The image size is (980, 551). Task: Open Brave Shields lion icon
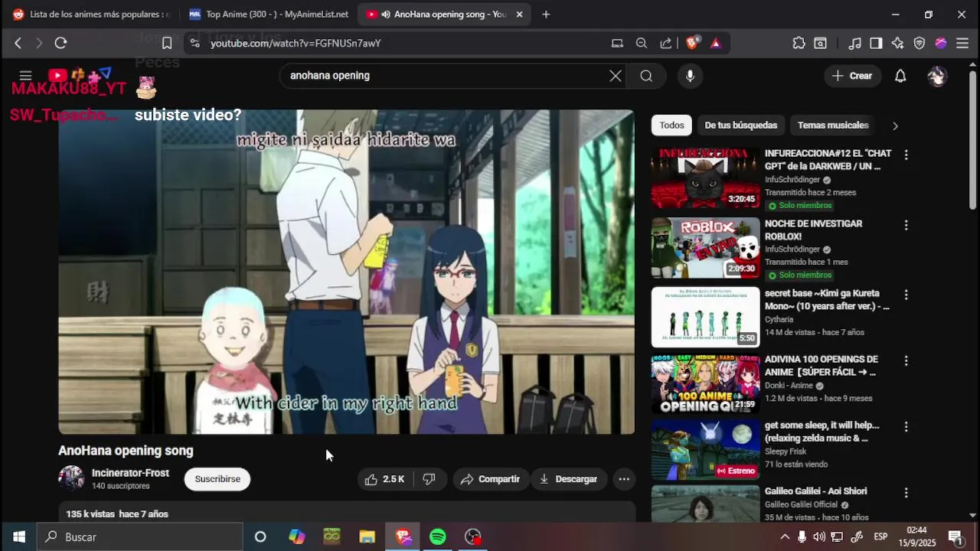coord(692,44)
